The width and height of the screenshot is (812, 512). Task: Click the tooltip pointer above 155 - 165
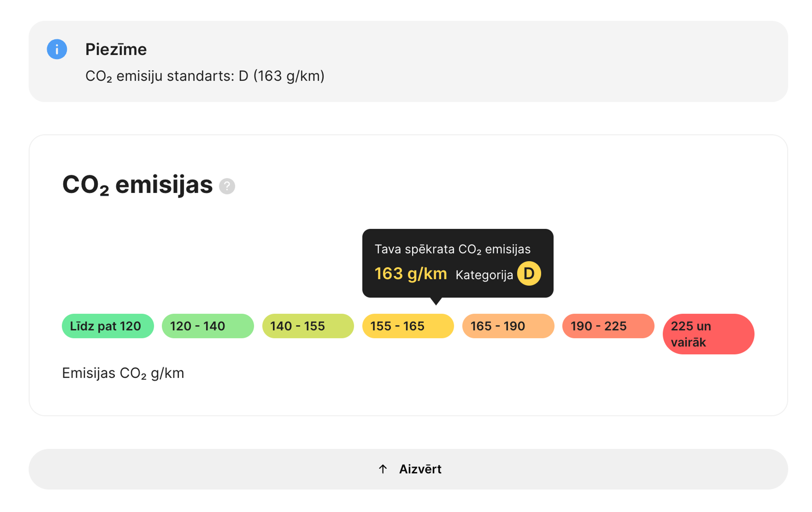click(436, 301)
